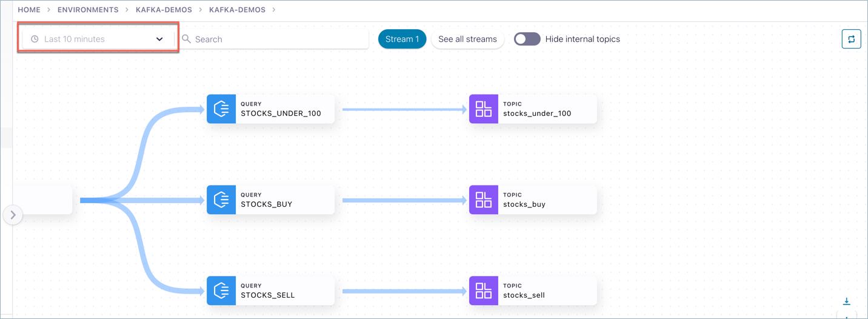The image size is (868, 319).
Task: Select the stocks_under_100 topic icon
Action: point(484,109)
